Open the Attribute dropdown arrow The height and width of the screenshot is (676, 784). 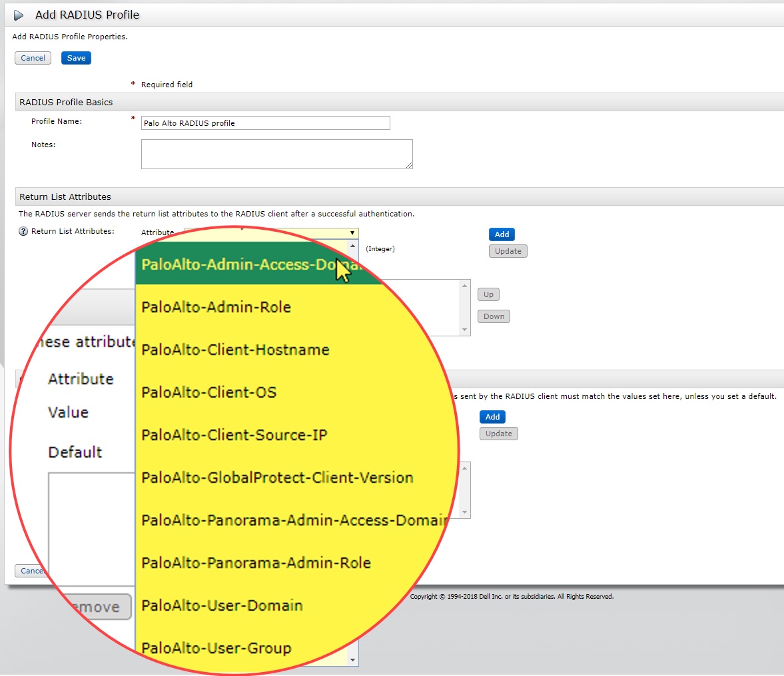(x=352, y=233)
